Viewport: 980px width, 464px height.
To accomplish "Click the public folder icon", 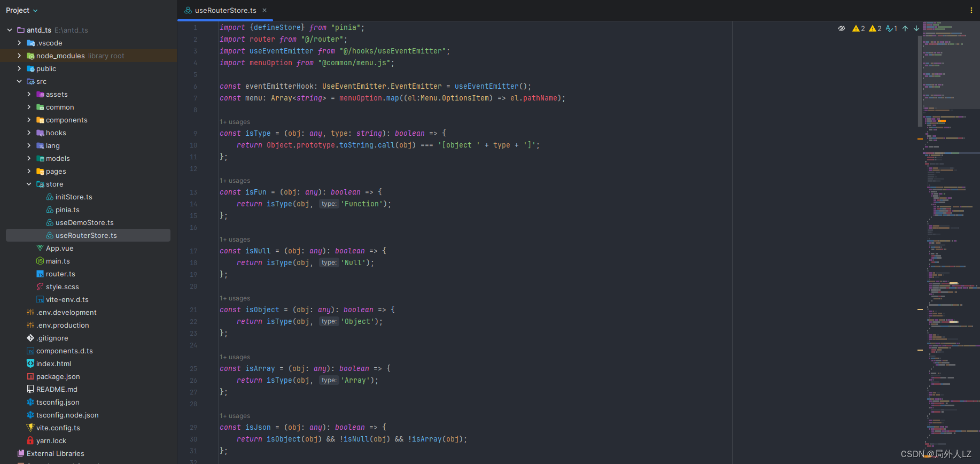I will pyautogui.click(x=31, y=68).
